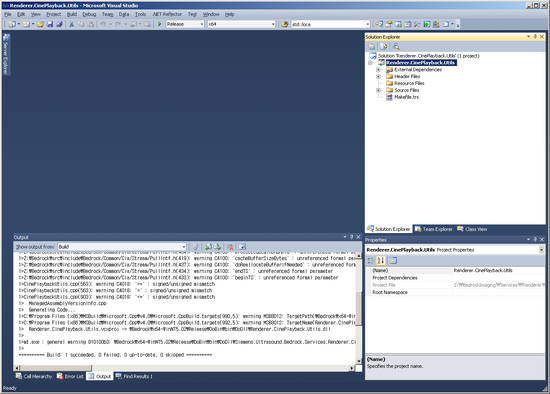The height and width of the screenshot is (394, 550).
Task: Click the Paste toolbar icon
Action: (x=90, y=24)
